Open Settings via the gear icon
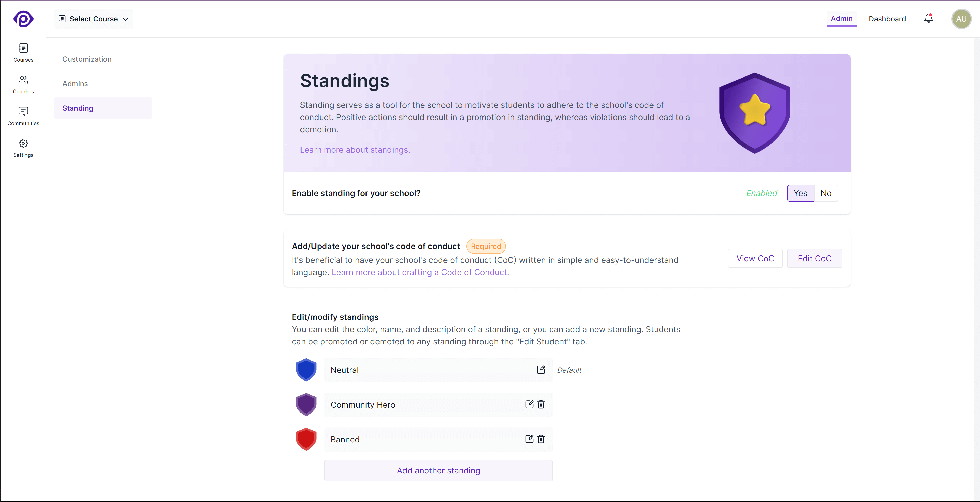Image resolution: width=980 pixels, height=502 pixels. (x=23, y=148)
